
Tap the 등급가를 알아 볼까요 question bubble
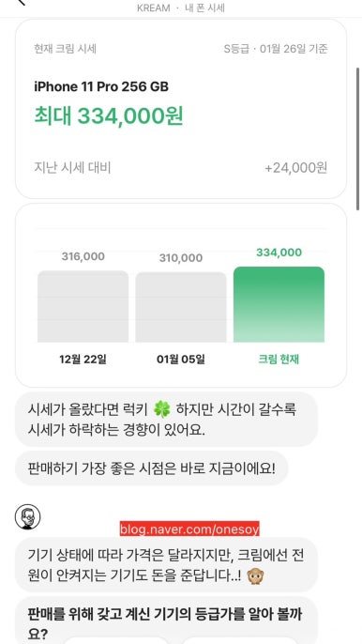click(x=166, y=621)
